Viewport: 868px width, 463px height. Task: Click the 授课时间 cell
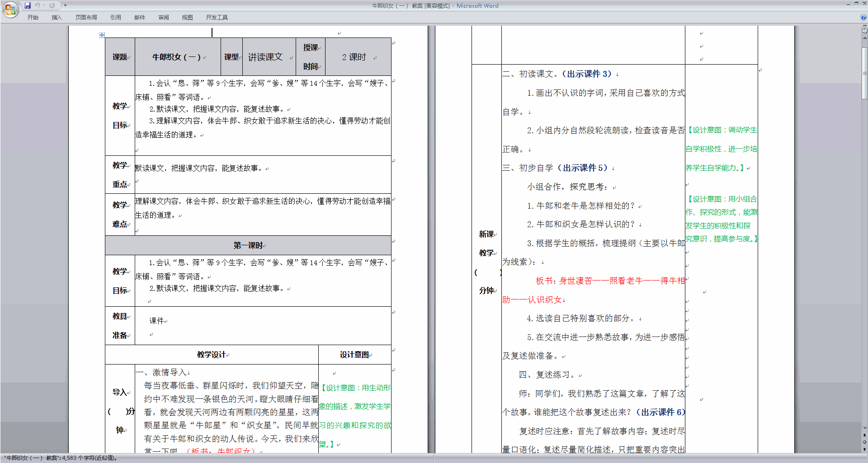(311, 57)
